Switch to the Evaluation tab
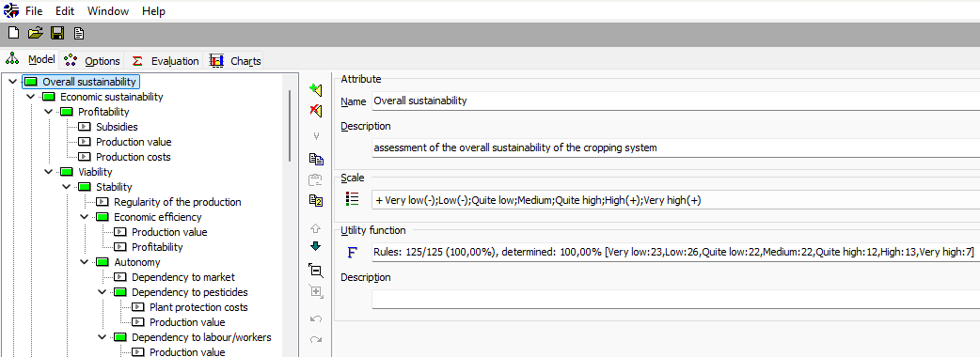Image resolution: width=980 pixels, height=357 pixels. pos(166,60)
